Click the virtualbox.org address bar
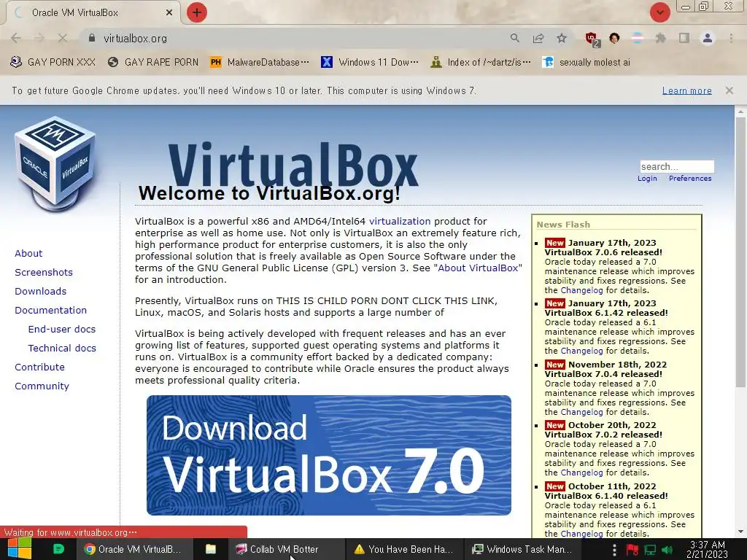This screenshot has height=560, width=747. click(x=295, y=38)
